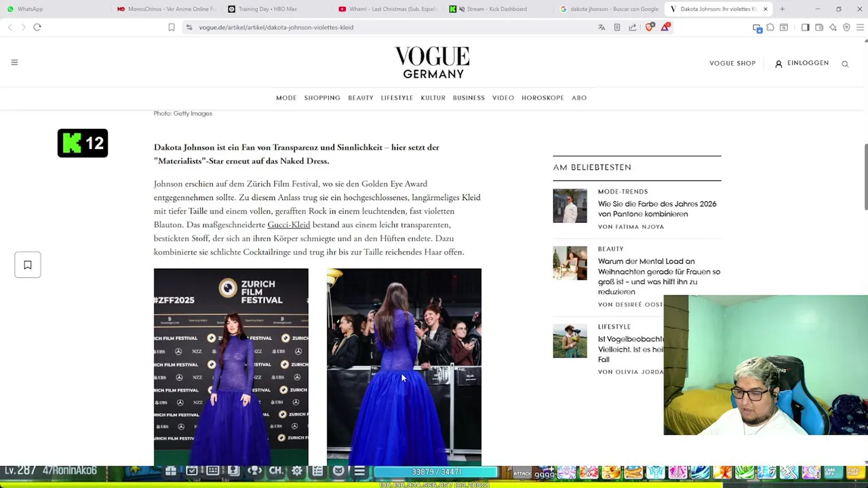This screenshot has height=488, width=868.
Task: Open the Weihnachten Mental Load thumbnail
Action: coord(570,263)
